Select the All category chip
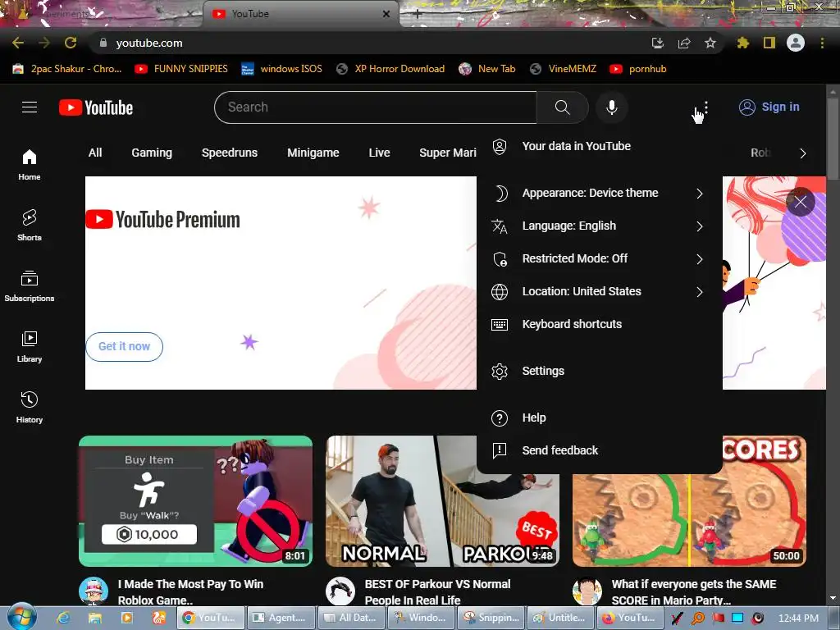 [95, 153]
